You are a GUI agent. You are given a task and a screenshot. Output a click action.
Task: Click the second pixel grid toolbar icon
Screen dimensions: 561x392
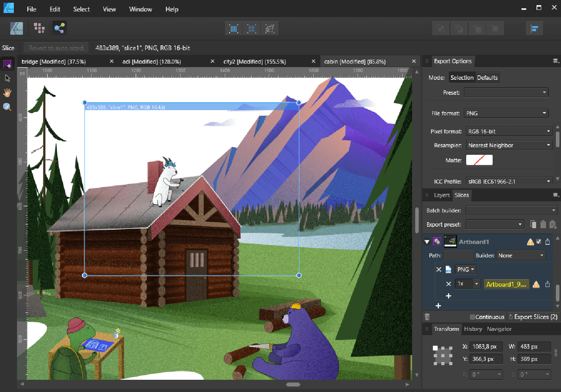pyautogui.click(x=252, y=28)
